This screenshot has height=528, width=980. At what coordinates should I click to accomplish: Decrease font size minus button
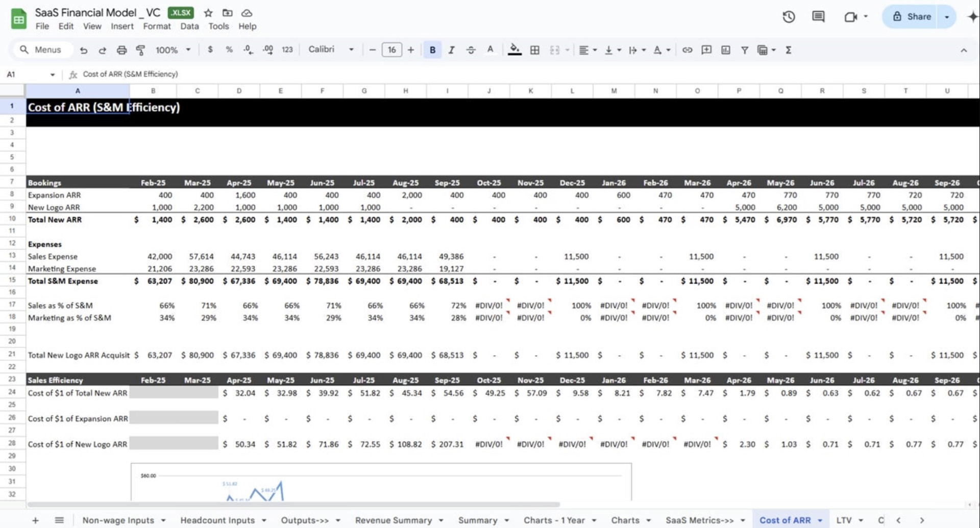pos(372,50)
